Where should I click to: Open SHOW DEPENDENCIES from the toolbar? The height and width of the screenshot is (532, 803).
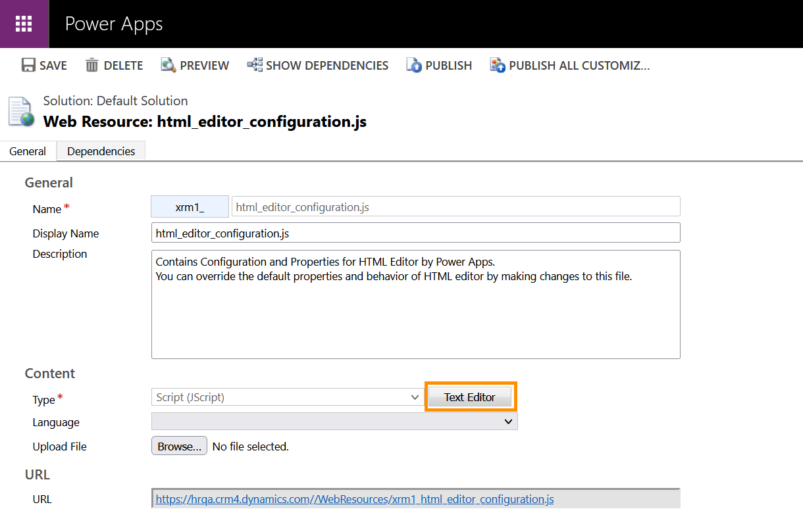[x=327, y=66]
